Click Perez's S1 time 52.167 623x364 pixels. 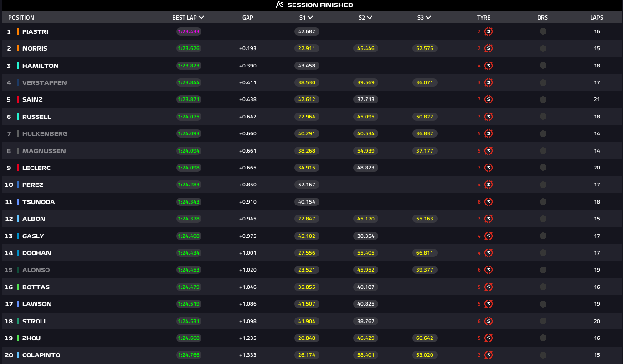(x=307, y=185)
